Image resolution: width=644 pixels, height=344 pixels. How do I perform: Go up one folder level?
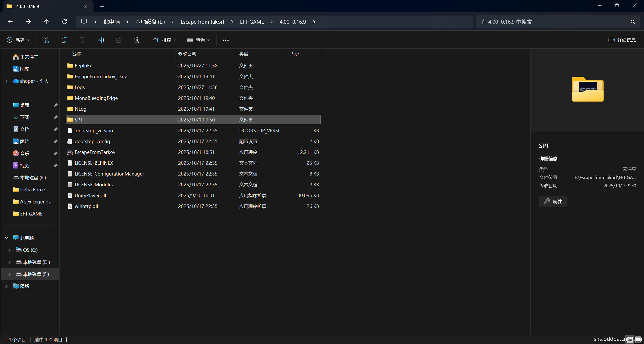tap(46, 22)
